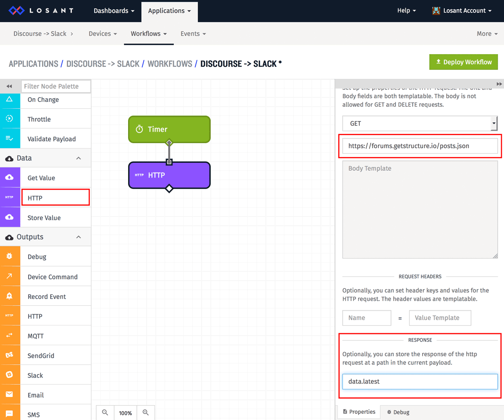Open the Dashboards dropdown menu
The width and height of the screenshot is (504, 420).
(x=114, y=10)
